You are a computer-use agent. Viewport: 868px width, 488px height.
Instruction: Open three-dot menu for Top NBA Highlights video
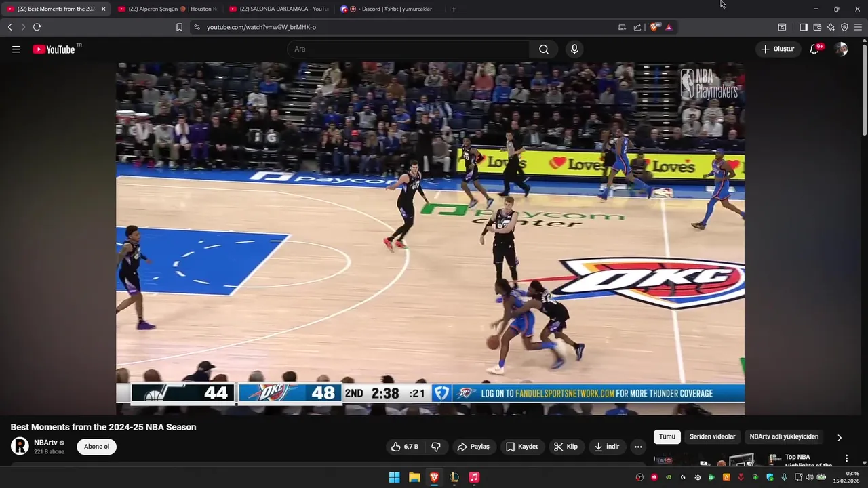coord(846,459)
